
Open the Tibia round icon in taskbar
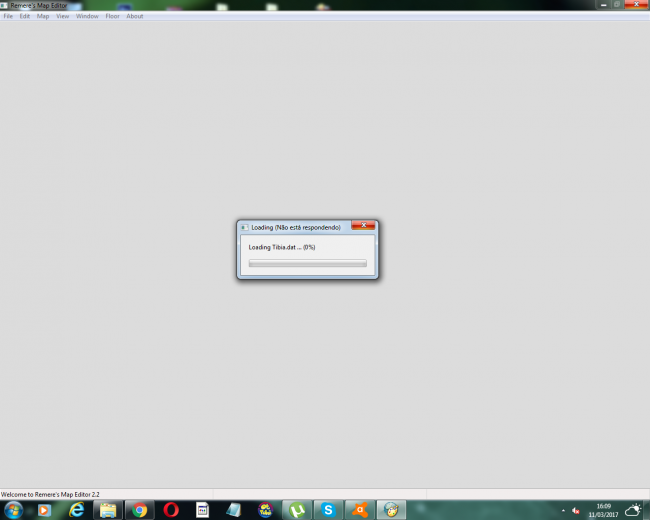265,510
